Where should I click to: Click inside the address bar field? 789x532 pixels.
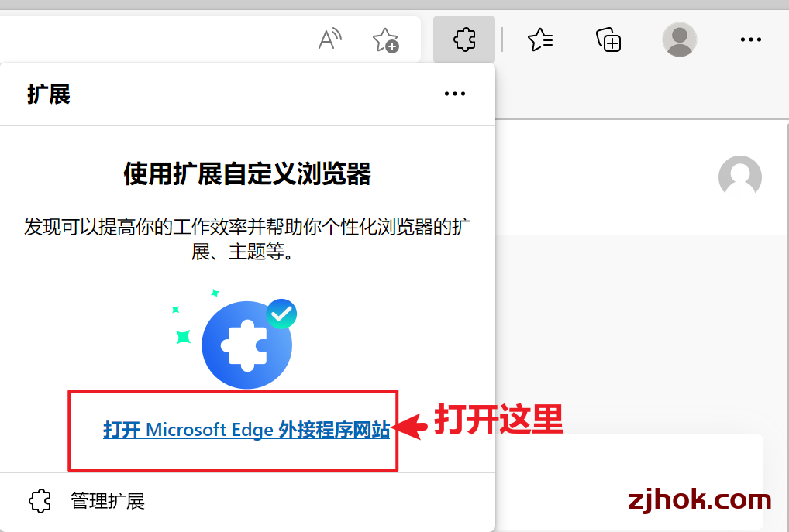(x=151, y=39)
